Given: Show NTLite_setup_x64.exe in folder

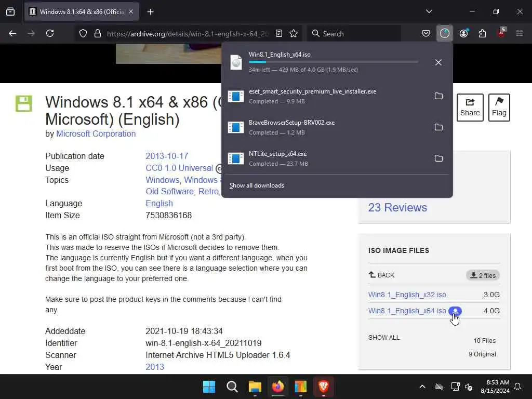Looking at the screenshot, I should (438, 158).
